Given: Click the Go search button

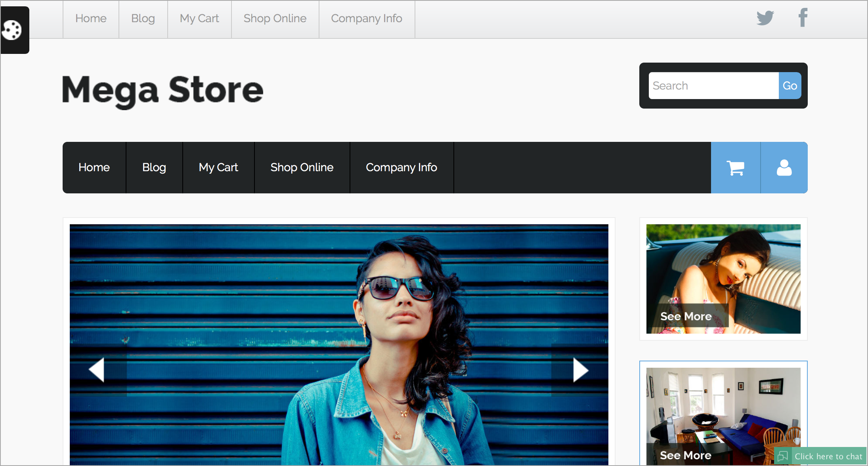Looking at the screenshot, I should coord(790,86).
